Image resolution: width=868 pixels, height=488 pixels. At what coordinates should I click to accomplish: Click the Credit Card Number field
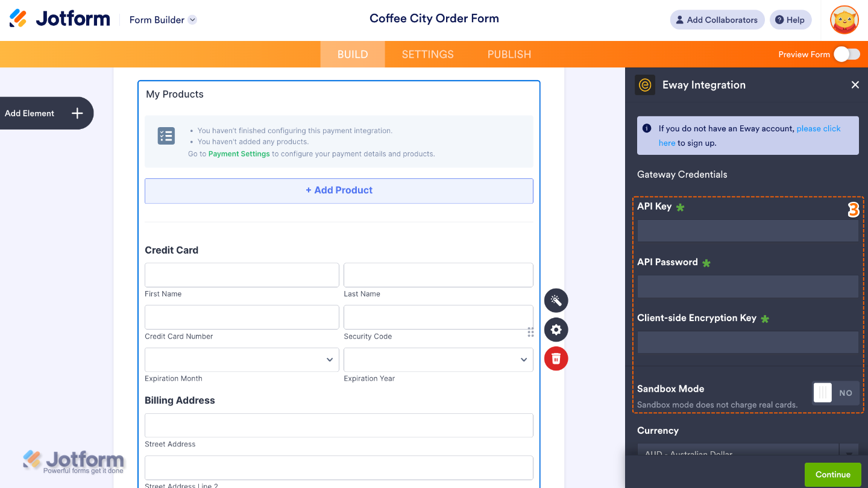pyautogui.click(x=242, y=317)
